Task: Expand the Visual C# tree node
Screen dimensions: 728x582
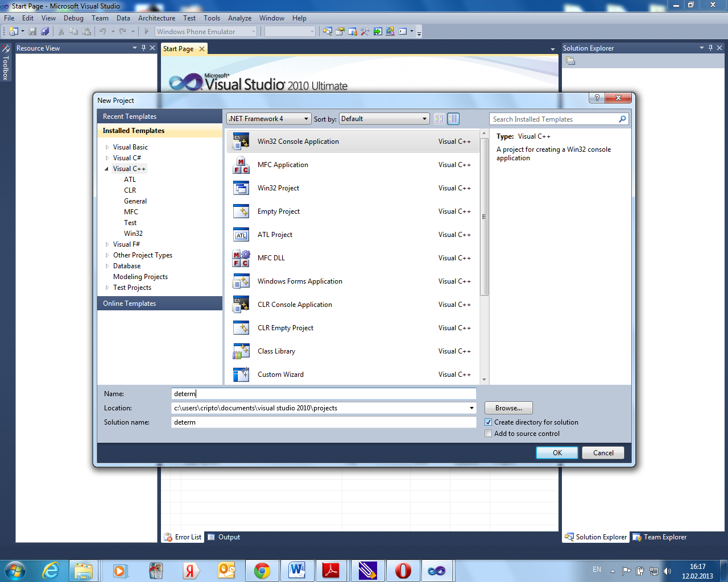Action: (107, 158)
